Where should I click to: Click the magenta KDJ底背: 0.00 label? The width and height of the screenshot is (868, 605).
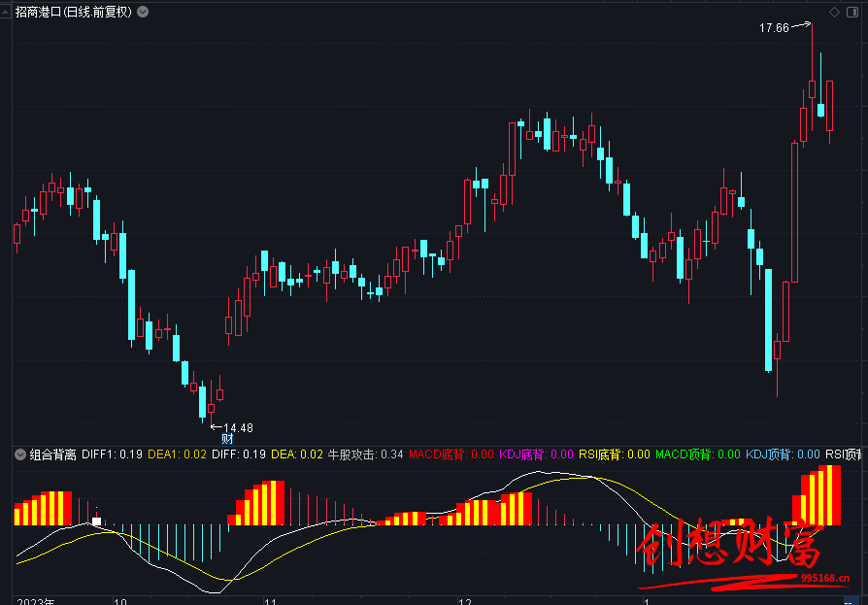coord(536,454)
